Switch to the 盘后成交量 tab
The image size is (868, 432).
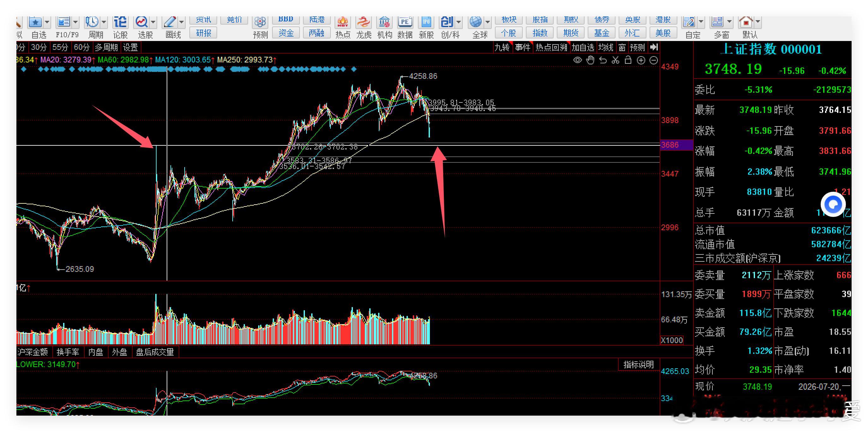tap(155, 352)
